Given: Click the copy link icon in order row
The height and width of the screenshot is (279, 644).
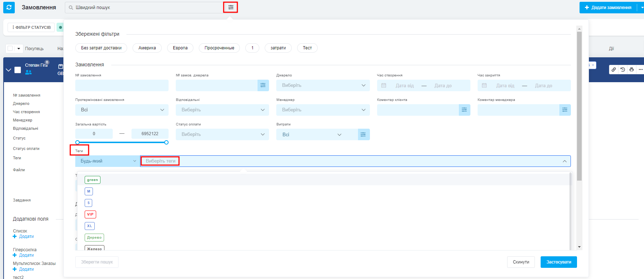Looking at the screenshot, I should pos(614,70).
